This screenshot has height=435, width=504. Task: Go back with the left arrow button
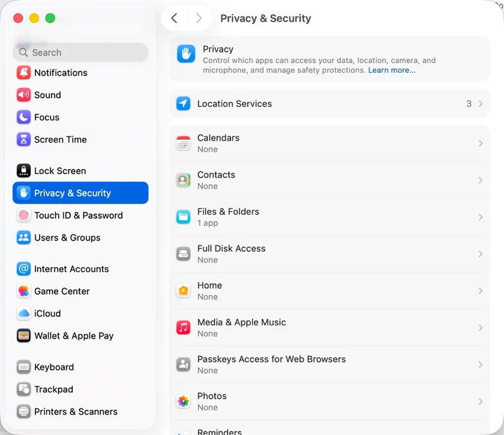coord(174,18)
